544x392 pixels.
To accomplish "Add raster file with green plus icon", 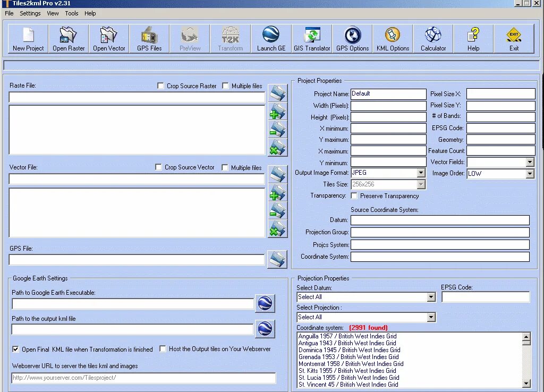I will pyautogui.click(x=277, y=112).
